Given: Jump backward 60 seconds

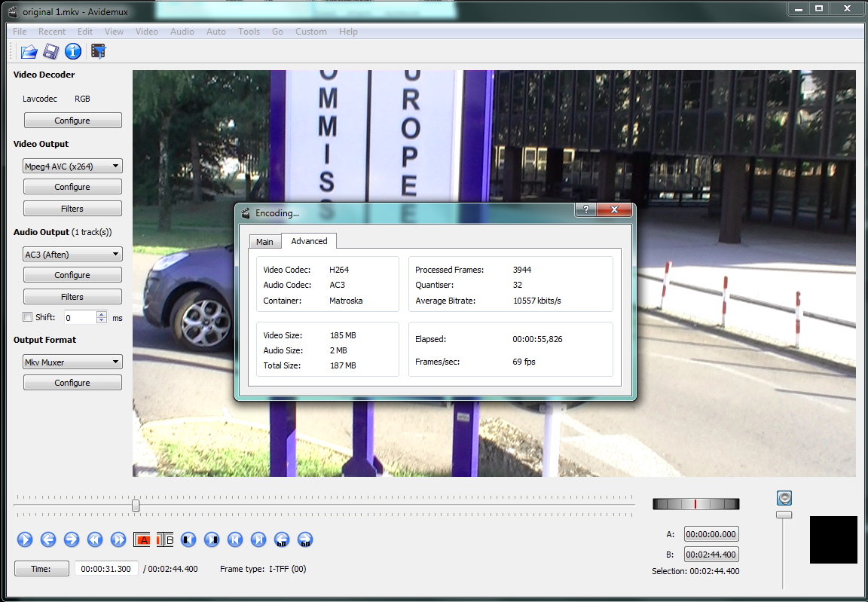Looking at the screenshot, I should point(282,539).
